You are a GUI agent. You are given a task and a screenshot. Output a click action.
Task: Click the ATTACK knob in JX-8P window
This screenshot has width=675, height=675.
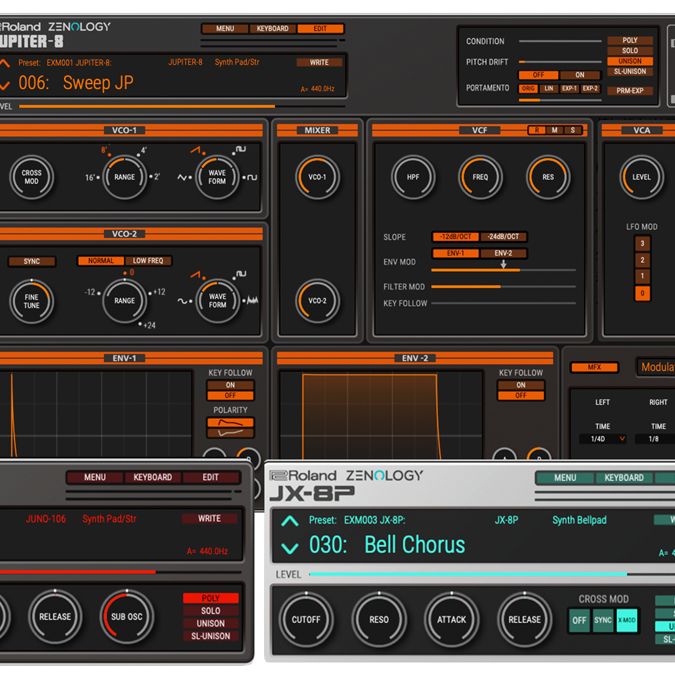pos(452,619)
